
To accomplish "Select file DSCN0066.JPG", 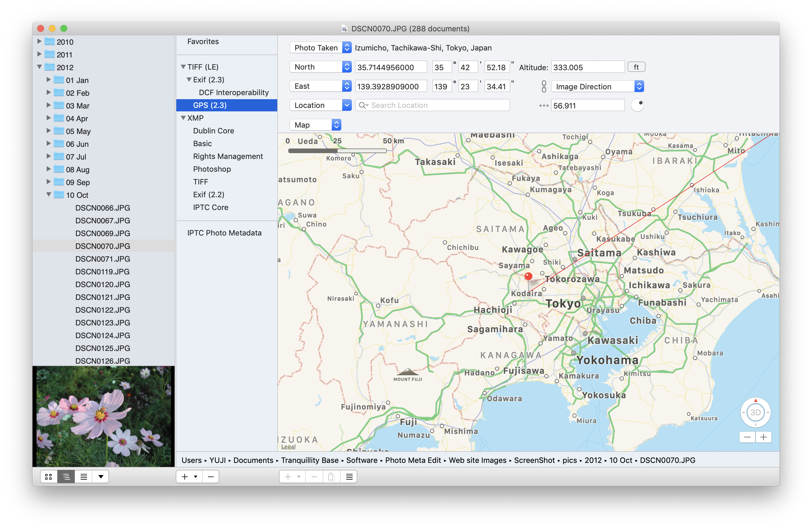I will click(103, 207).
